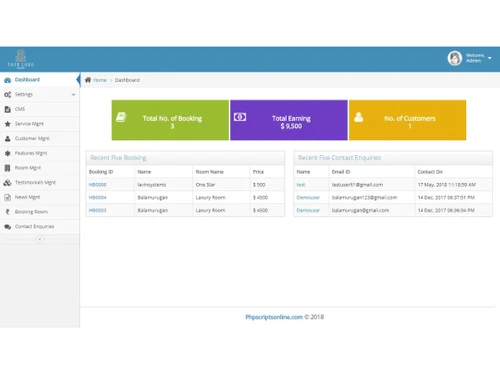Click the Booking Room rupee icon
The height and width of the screenshot is (375, 500).
(7, 212)
